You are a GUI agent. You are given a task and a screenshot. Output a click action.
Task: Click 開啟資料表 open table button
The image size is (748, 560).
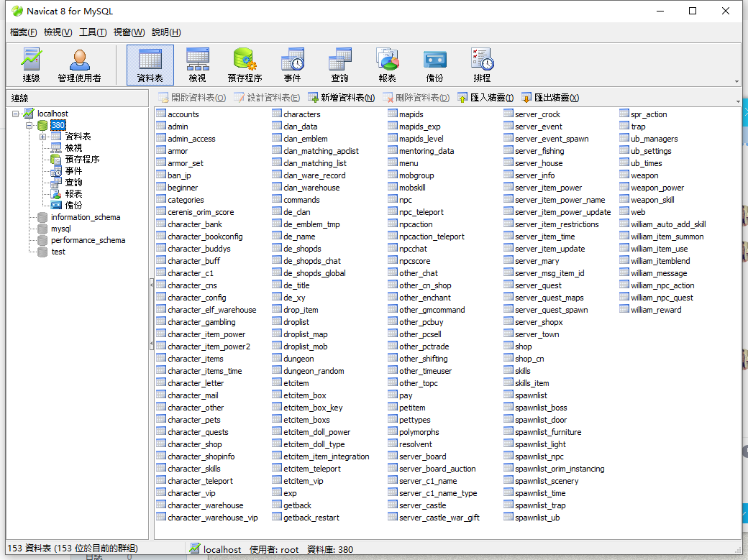click(192, 98)
